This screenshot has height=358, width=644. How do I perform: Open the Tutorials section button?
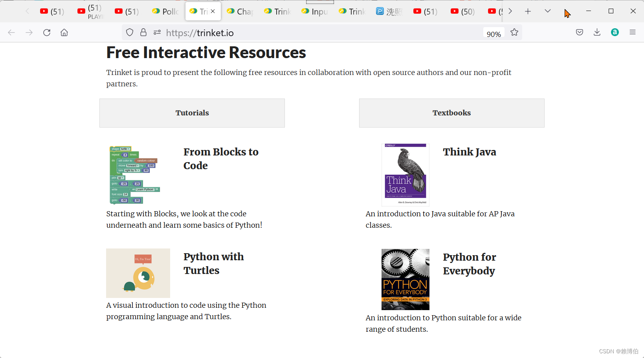pos(192,113)
